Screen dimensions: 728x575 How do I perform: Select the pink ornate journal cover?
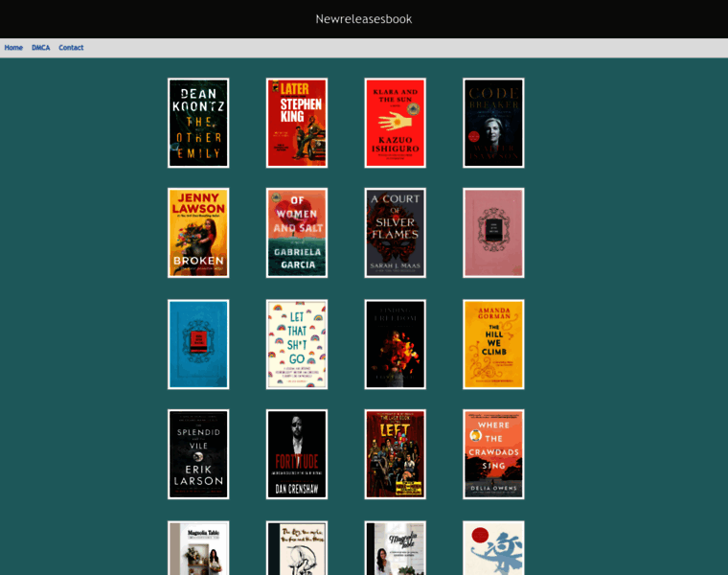point(493,233)
